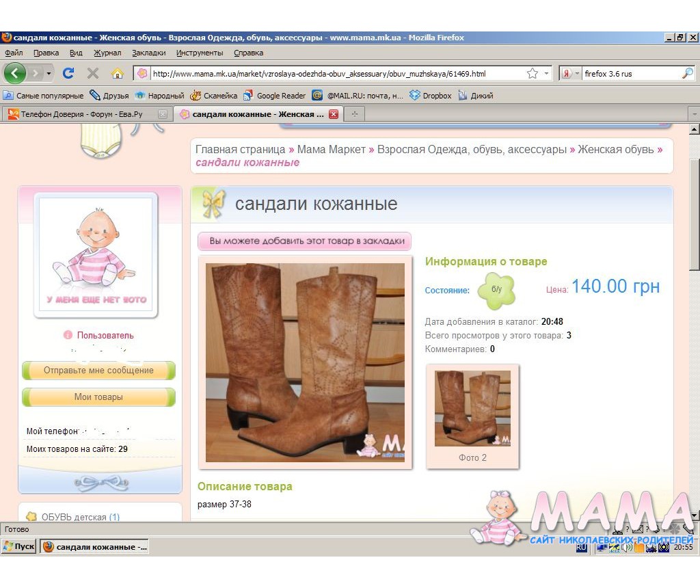Open the Инструменты menu
The height and width of the screenshot is (588, 700).
tap(199, 53)
